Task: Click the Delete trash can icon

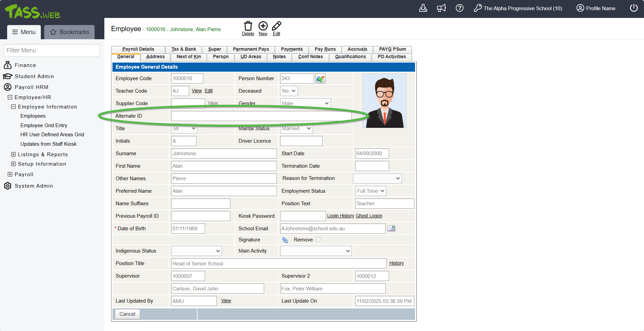Action: coord(248,26)
